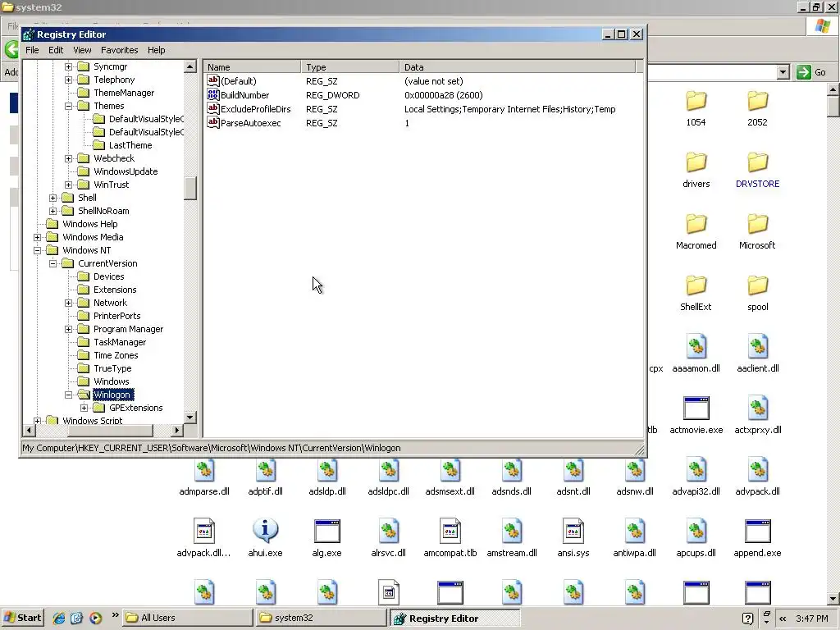Select the spool folder icon
840x630 pixels.
pyautogui.click(x=757, y=285)
